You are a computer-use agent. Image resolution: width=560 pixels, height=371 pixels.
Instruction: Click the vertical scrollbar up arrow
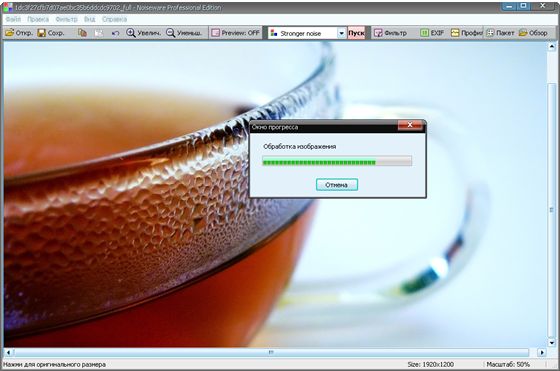(x=552, y=46)
